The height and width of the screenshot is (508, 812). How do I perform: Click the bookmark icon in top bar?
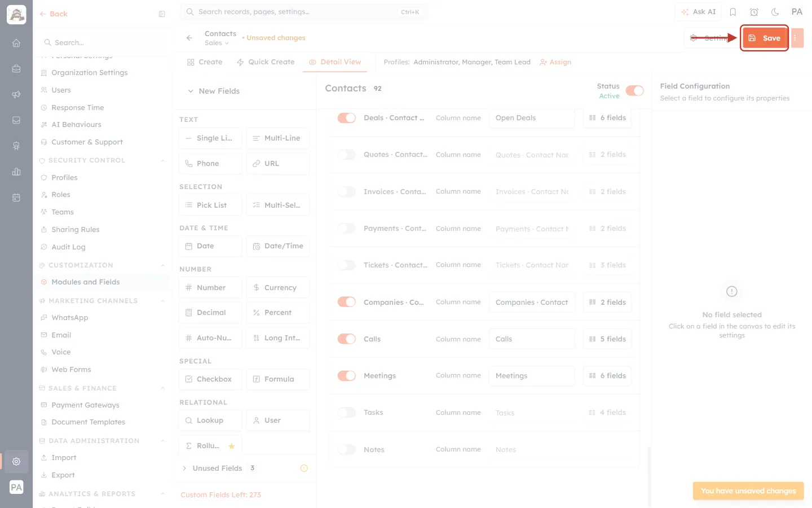click(x=733, y=12)
